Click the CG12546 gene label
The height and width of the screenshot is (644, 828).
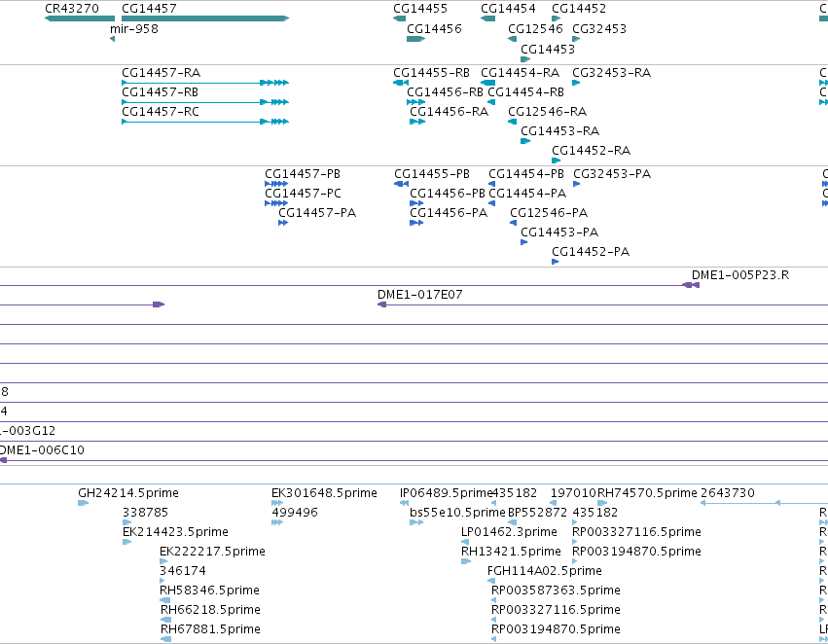[x=535, y=29]
